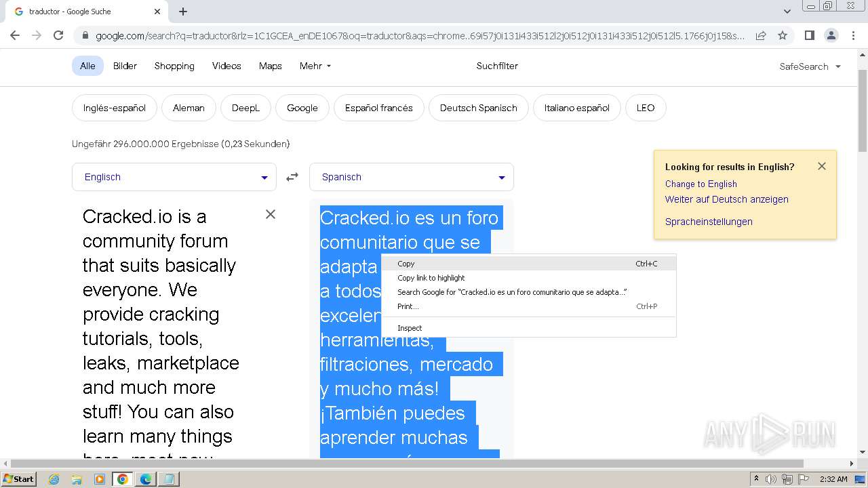
Task: Click the 'Google' suggestion chip
Action: [302, 108]
